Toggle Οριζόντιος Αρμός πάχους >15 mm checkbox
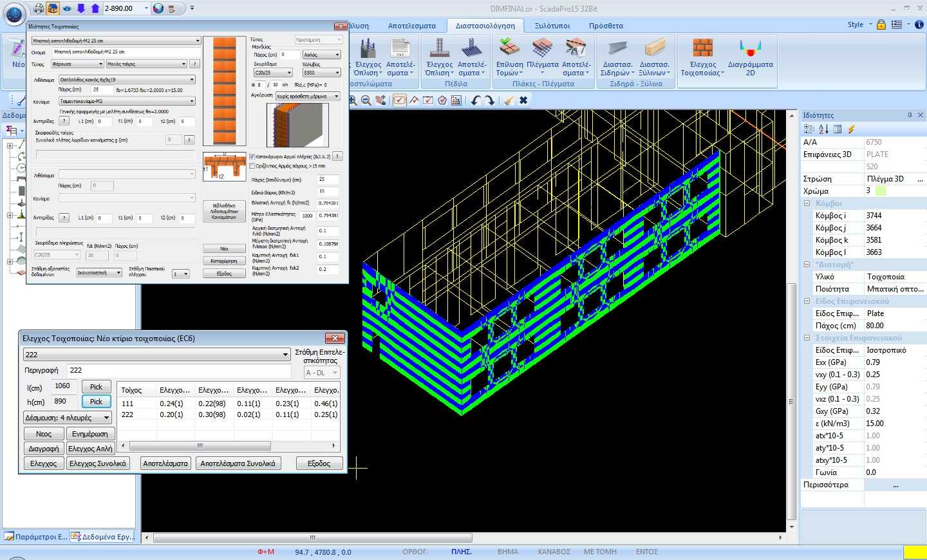This screenshot has width=927, height=560. click(252, 166)
